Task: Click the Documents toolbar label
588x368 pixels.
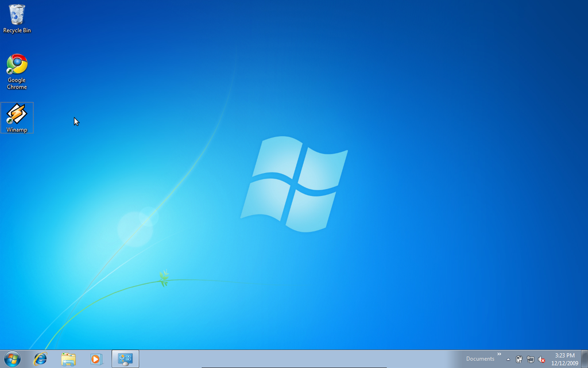Action: 480,359
